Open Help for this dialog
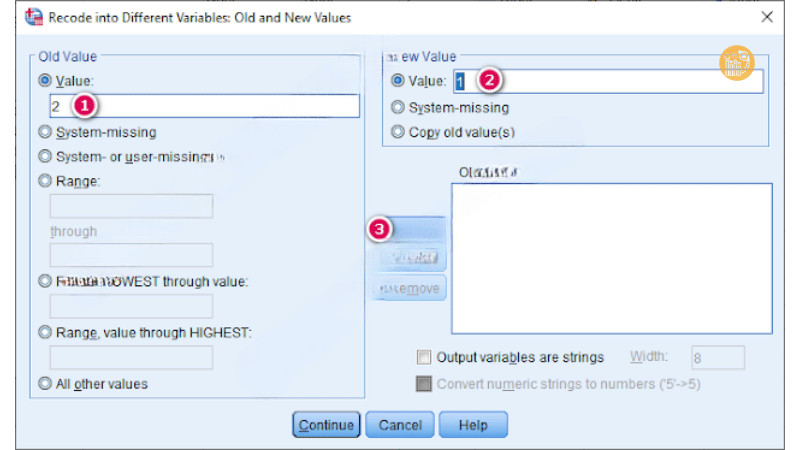Screen dimensions: 800x450 point(472,425)
